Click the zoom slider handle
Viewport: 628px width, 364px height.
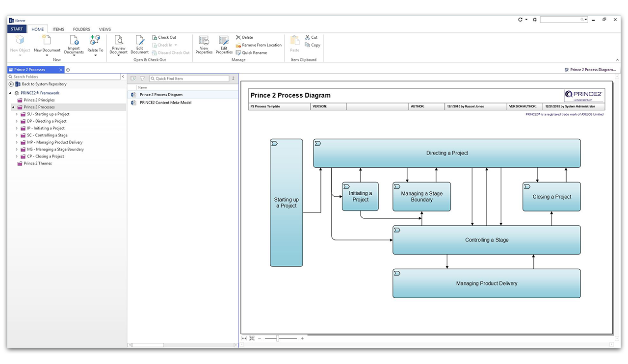coord(278,338)
